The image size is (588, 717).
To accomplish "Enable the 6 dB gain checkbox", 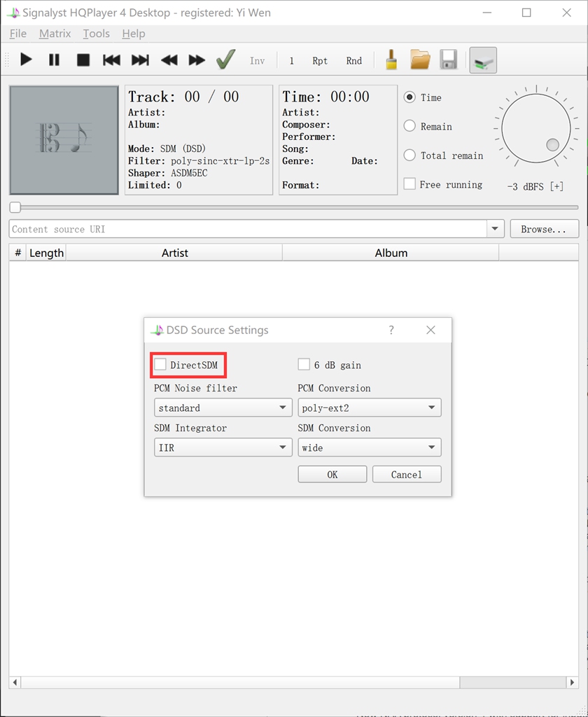I will pyautogui.click(x=304, y=364).
